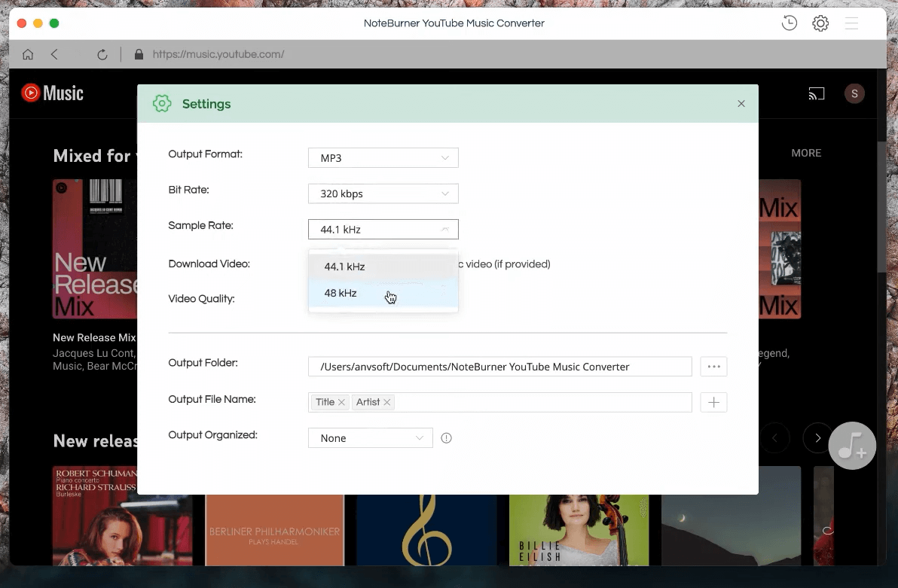
Task: Click the browser reload icon
Action: [x=102, y=54]
